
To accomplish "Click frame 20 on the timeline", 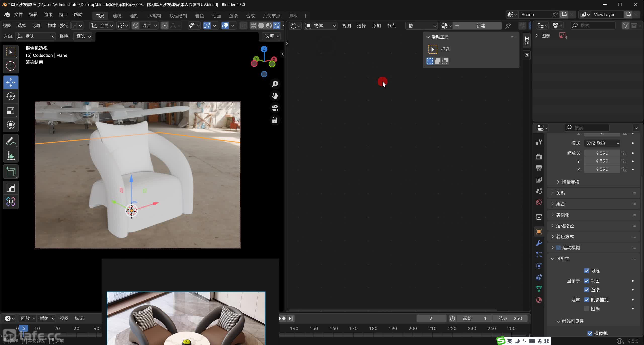I will (x=57, y=328).
